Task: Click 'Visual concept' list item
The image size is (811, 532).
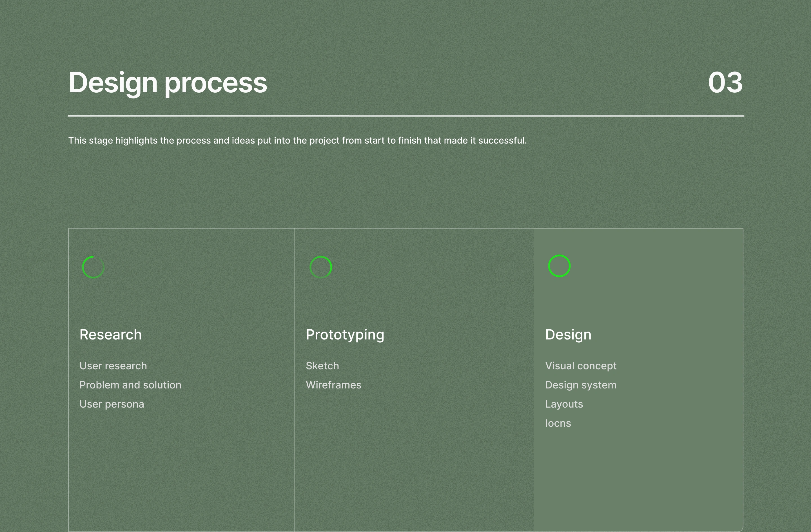Action: pyautogui.click(x=581, y=366)
